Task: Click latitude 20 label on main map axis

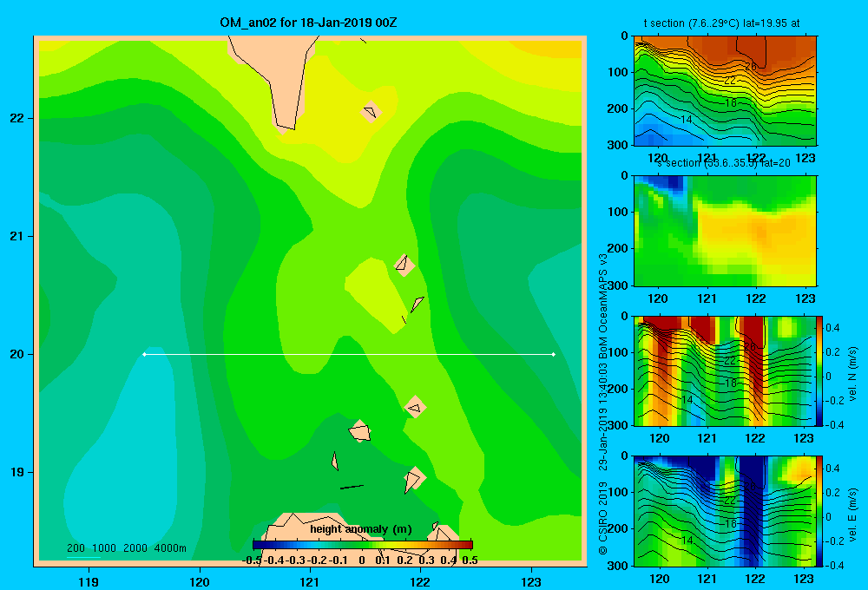Action: (x=16, y=354)
